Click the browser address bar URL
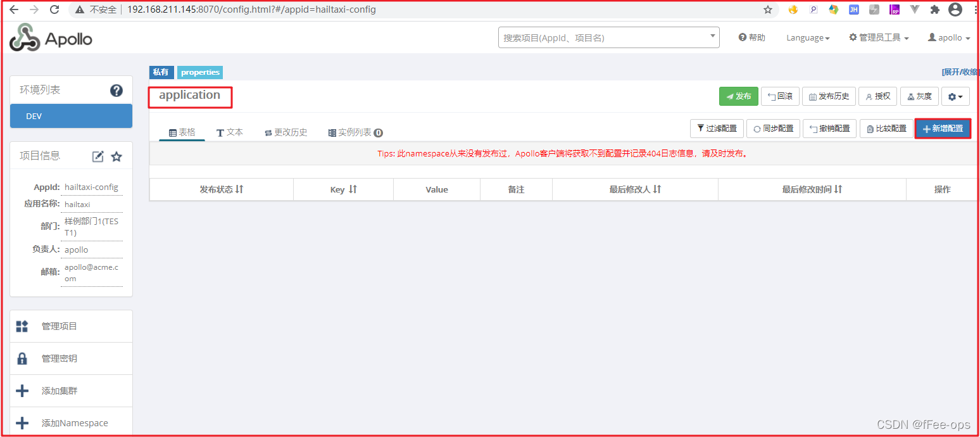This screenshot has height=437, width=980. (251, 9)
